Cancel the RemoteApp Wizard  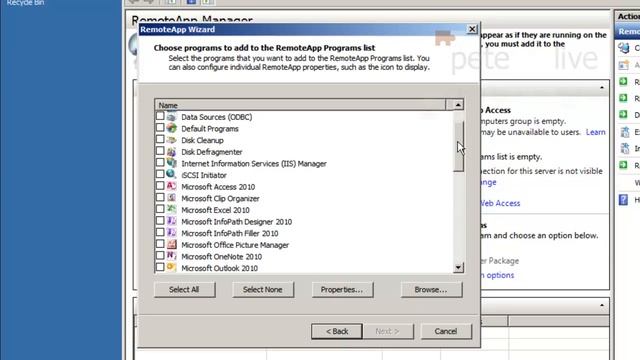coord(446,331)
